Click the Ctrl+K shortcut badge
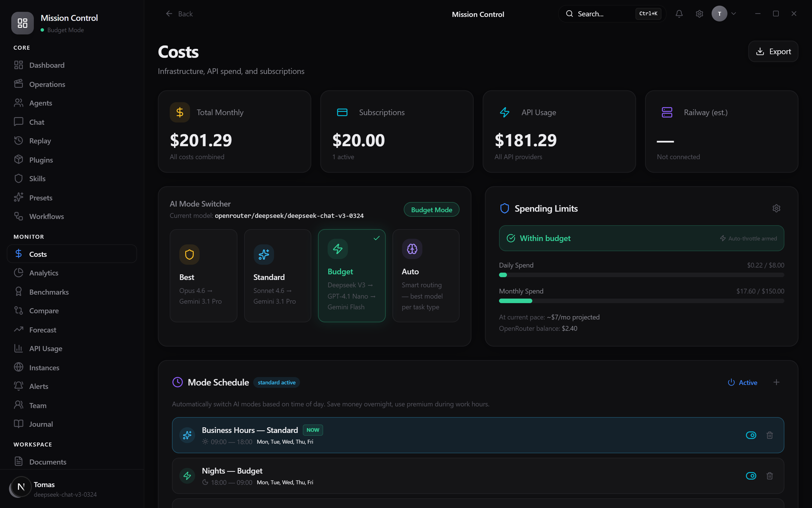The height and width of the screenshot is (508, 812). point(648,14)
